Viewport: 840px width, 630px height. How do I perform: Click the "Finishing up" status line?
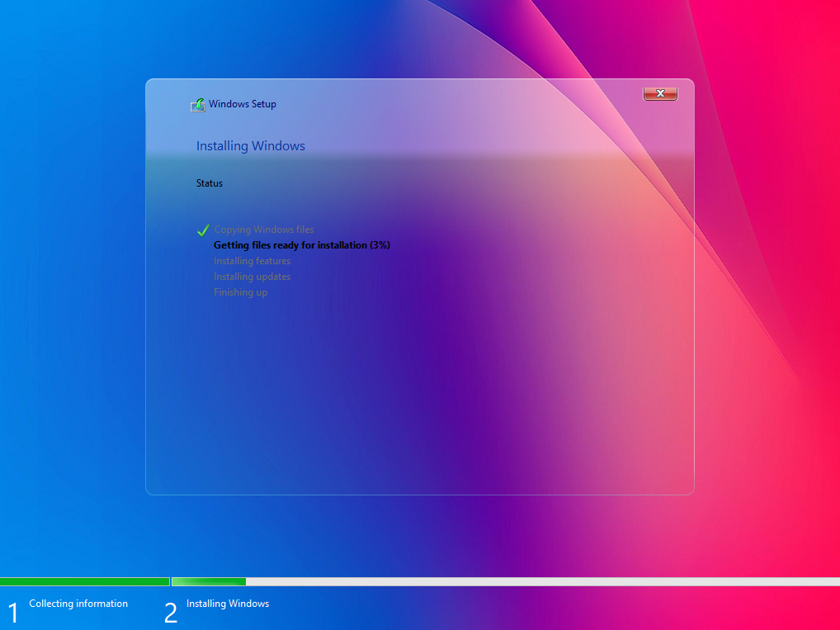[x=240, y=292]
